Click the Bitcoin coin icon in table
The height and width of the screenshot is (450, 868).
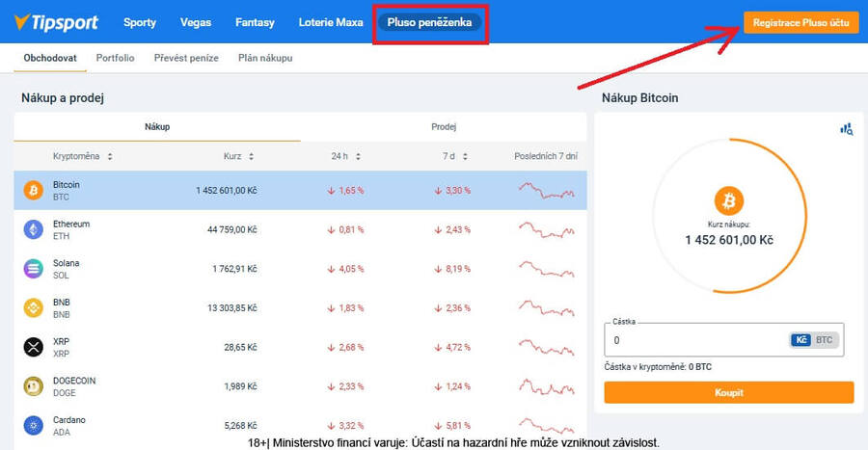[x=33, y=190]
